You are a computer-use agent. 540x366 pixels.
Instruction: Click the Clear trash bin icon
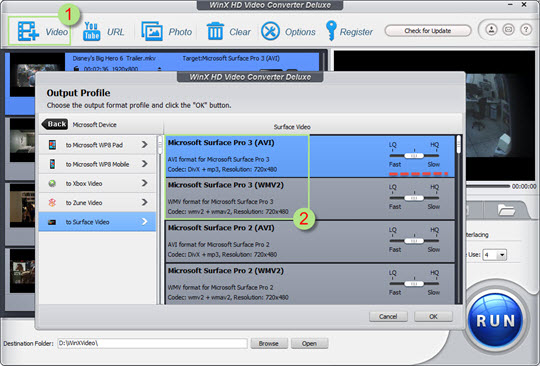pos(215,31)
